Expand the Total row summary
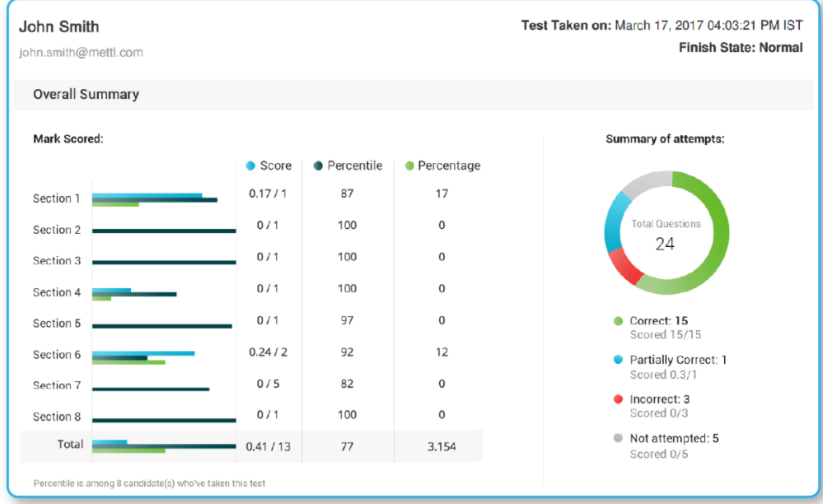This screenshot has height=504, width=823. [71, 445]
